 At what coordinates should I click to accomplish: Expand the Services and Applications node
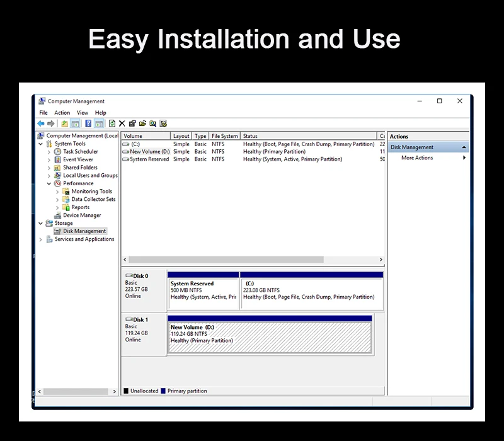point(40,239)
